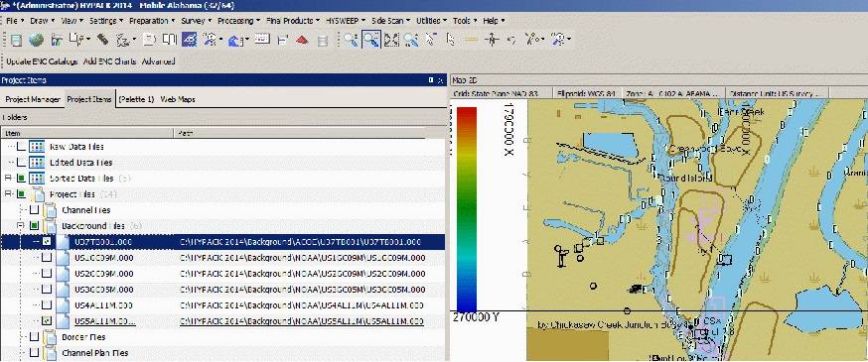
Task: Uncheck the US5AL11M chart checkbox
Action: [47, 320]
